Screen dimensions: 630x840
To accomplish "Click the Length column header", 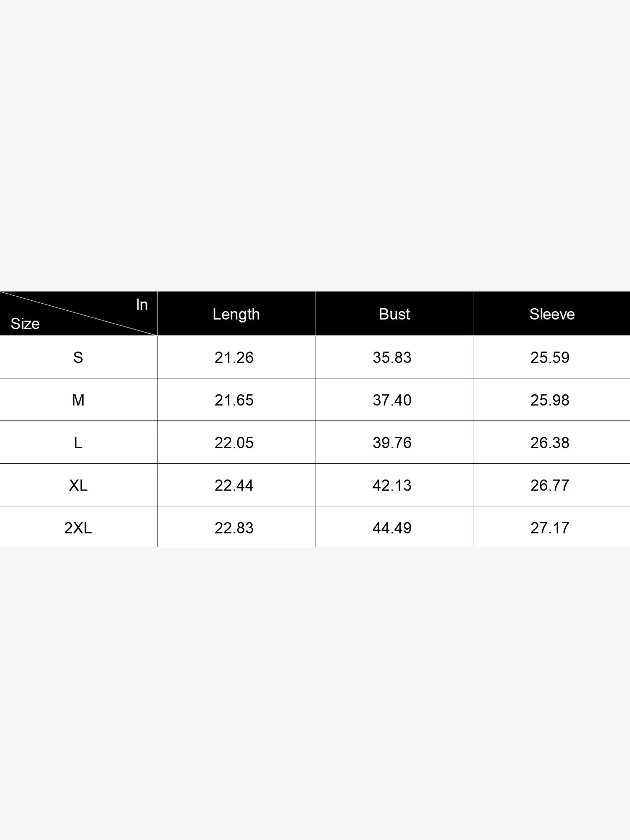I will click(236, 314).
